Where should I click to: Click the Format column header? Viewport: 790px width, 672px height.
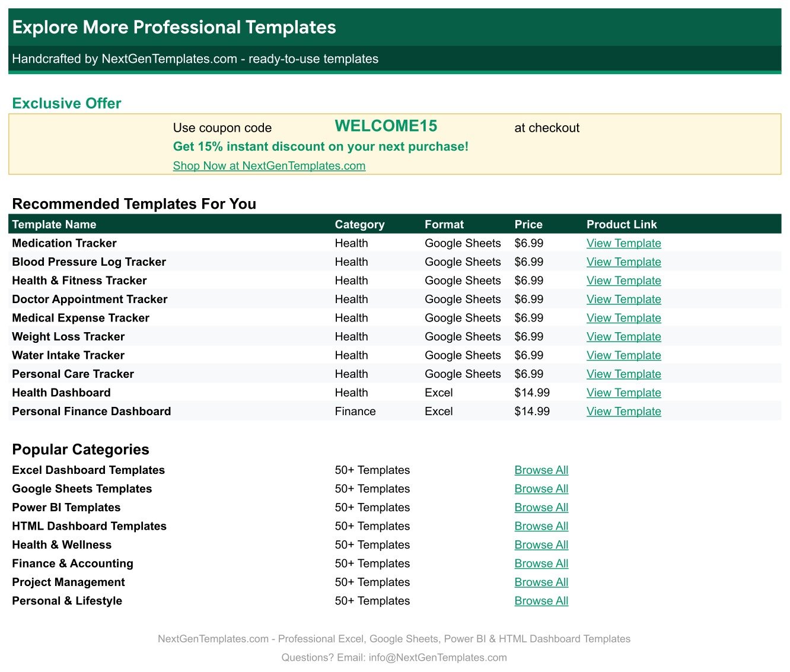(444, 225)
